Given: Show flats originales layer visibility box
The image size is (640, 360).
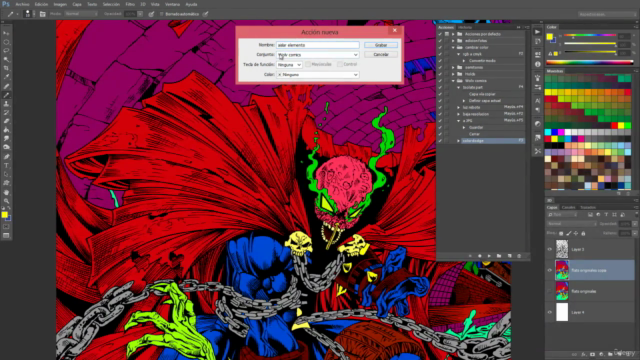Looking at the screenshot, I should pyautogui.click(x=549, y=291).
